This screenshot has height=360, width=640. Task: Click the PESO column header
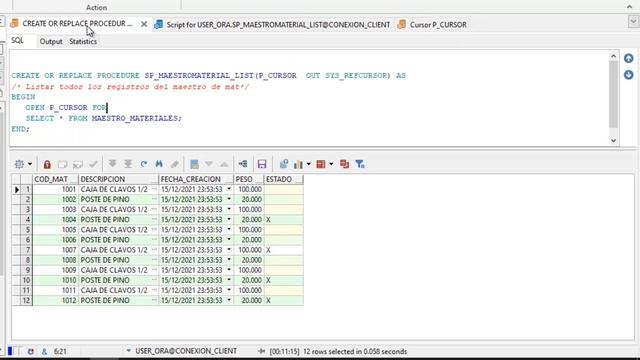[249, 179]
